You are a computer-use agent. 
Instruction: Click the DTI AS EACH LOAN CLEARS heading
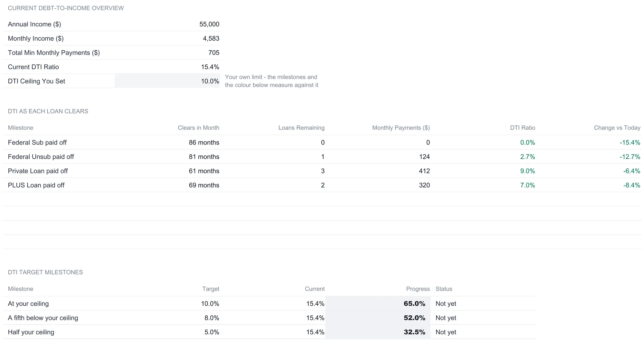[48, 111]
